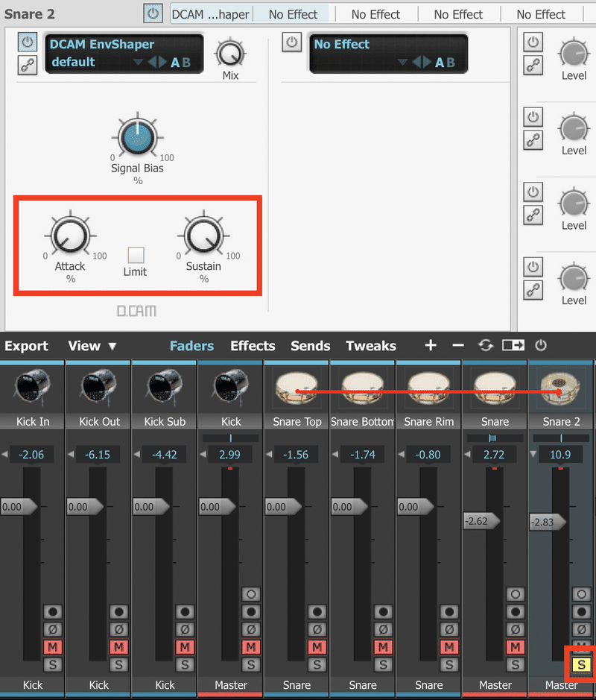Select the Snare Top drum icon
596x700 pixels.
pyautogui.click(x=297, y=388)
